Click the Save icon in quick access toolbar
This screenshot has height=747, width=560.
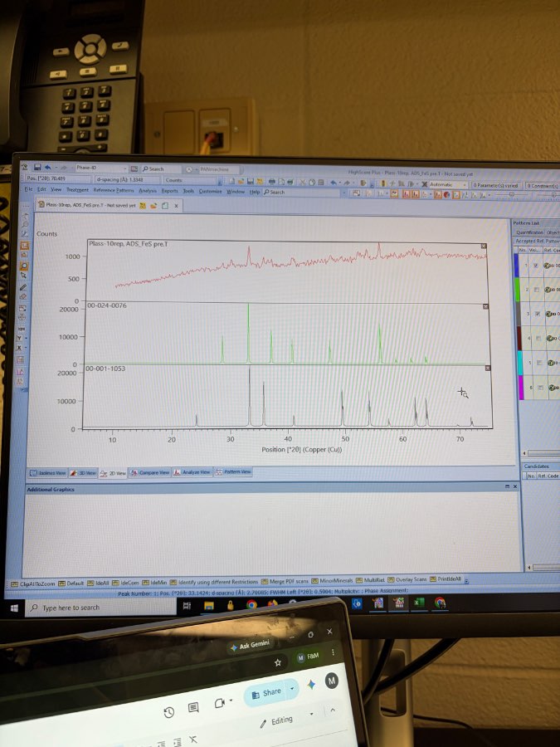(37, 168)
